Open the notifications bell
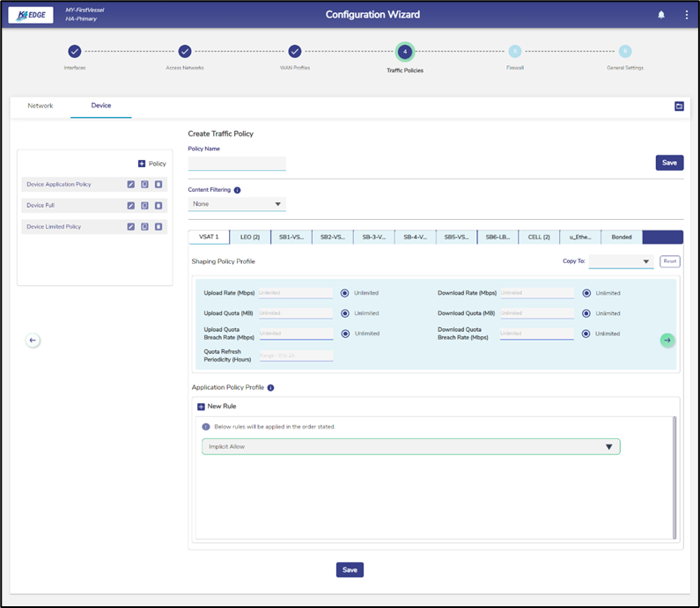 click(661, 15)
